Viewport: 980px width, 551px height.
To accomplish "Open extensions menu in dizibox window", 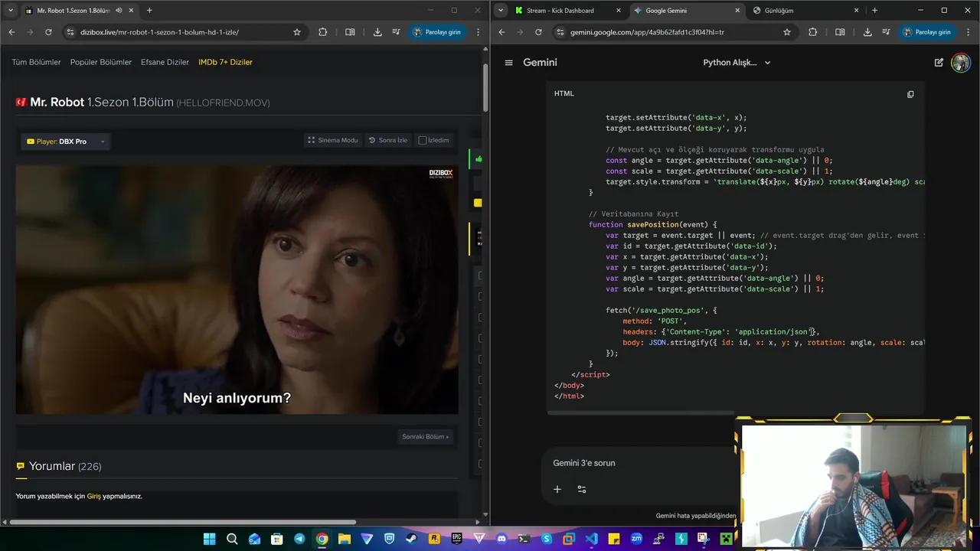I will [x=322, y=32].
